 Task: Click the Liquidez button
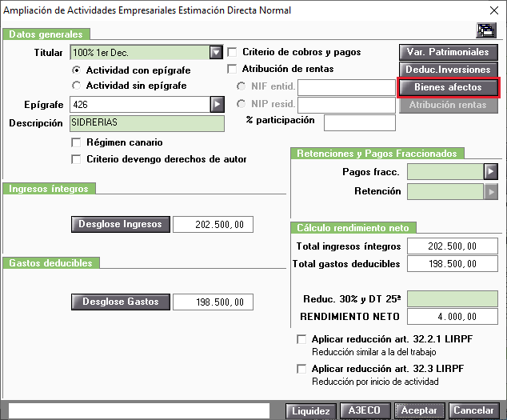coord(311,411)
